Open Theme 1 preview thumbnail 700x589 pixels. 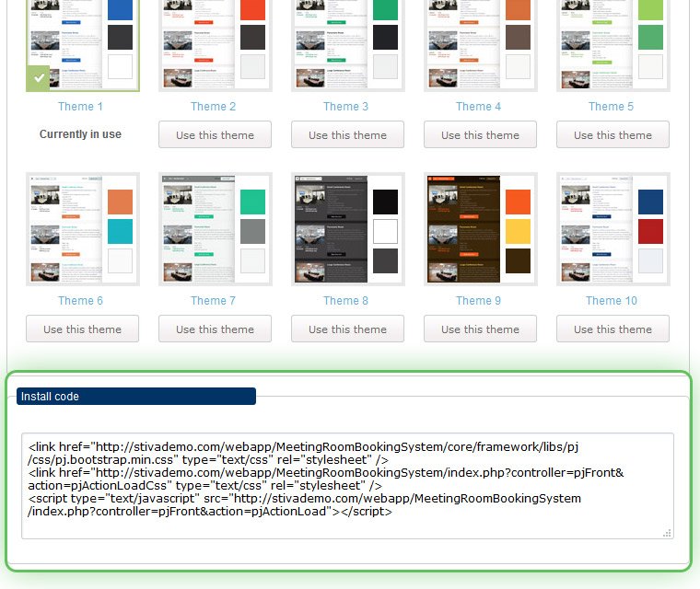[83, 45]
